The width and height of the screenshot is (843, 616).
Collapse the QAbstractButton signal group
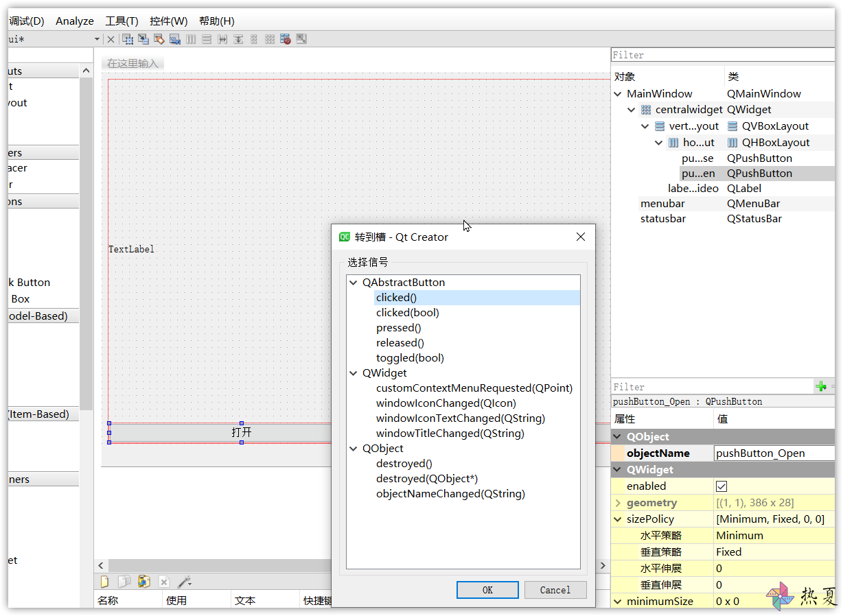click(x=354, y=283)
